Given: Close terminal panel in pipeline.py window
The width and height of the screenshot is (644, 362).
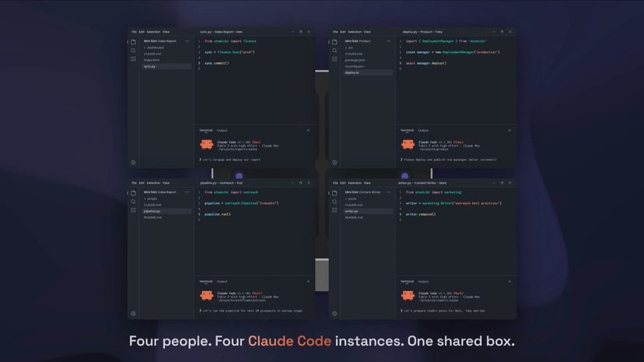Looking at the screenshot, I should point(309,282).
